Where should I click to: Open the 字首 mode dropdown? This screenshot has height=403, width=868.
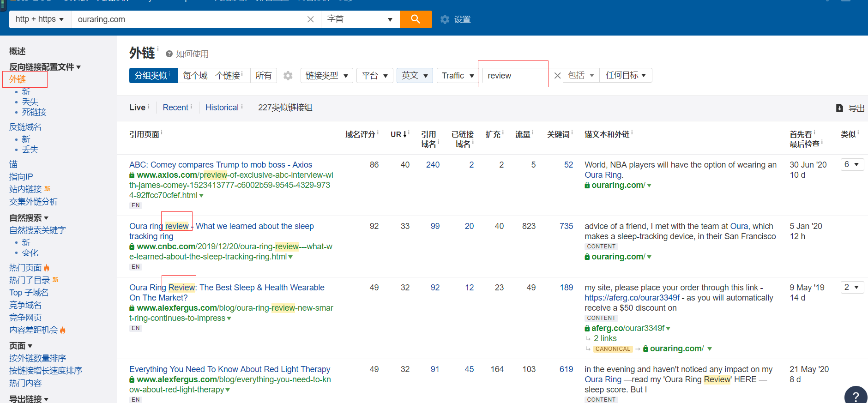click(x=360, y=19)
